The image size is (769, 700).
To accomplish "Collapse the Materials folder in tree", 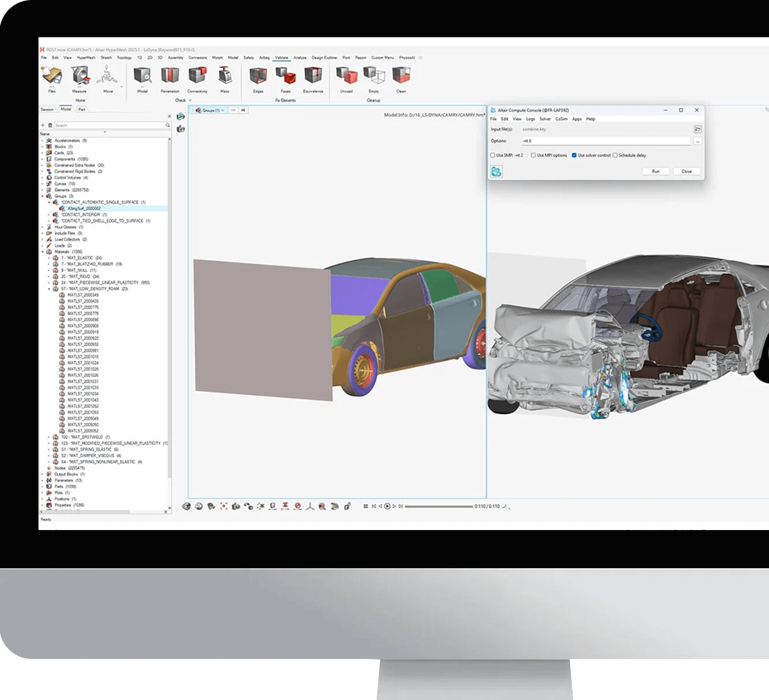I will tap(42, 252).
